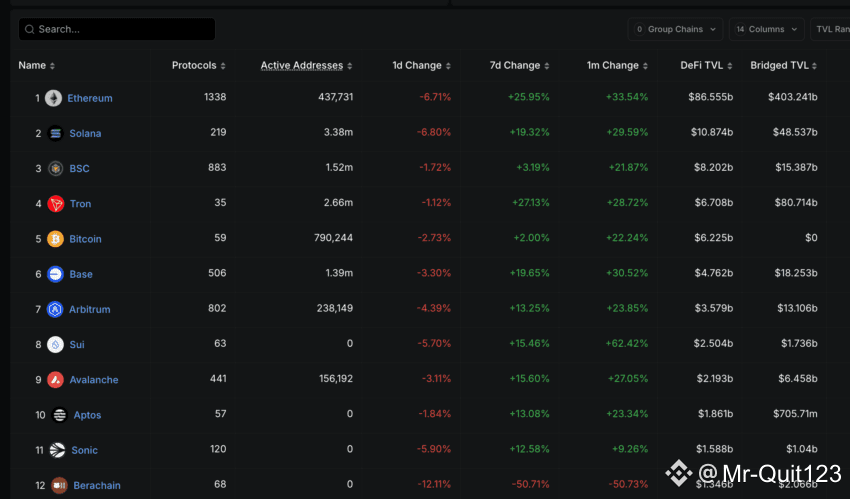Open the Group Chains dropdown
The image size is (850, 499).
(x=675, y=29)
